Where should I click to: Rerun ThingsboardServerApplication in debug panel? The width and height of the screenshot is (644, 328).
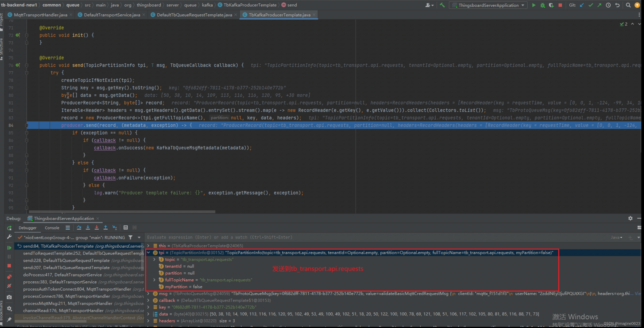(9, 228)
